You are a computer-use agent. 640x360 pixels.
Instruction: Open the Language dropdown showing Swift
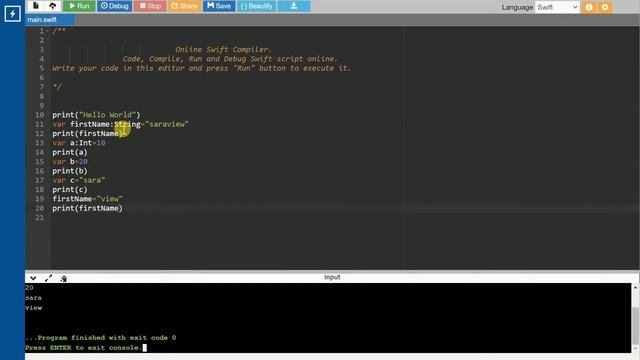tap(557, 7)
